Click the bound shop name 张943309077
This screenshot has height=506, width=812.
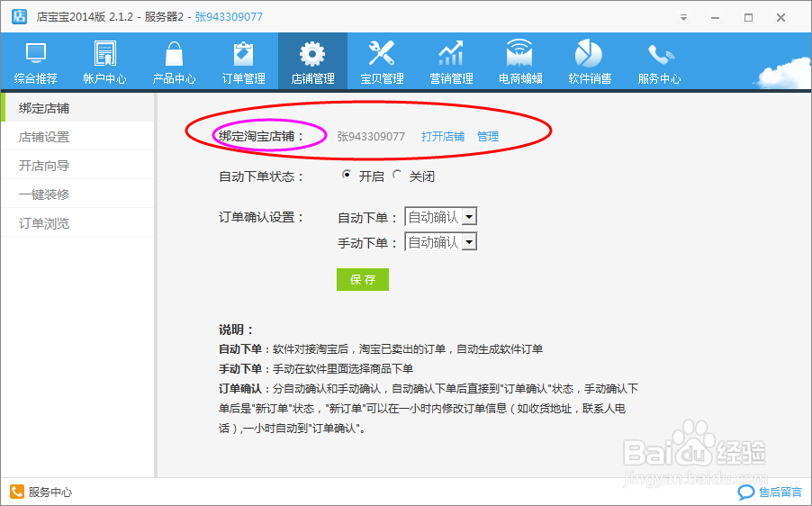(x=371, y=136)
